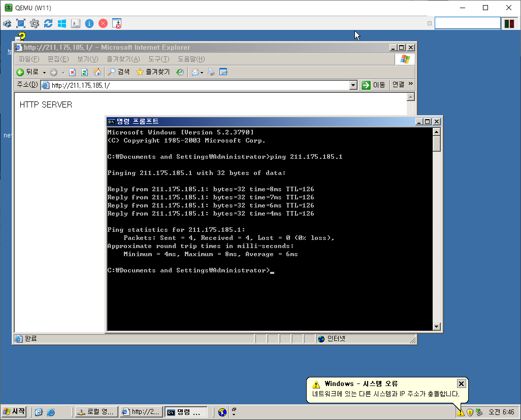The height and width of the screenshot is (420, 521).
Task: Switch to the 로컬 영... taskbar button
Action: click(96, 412)
